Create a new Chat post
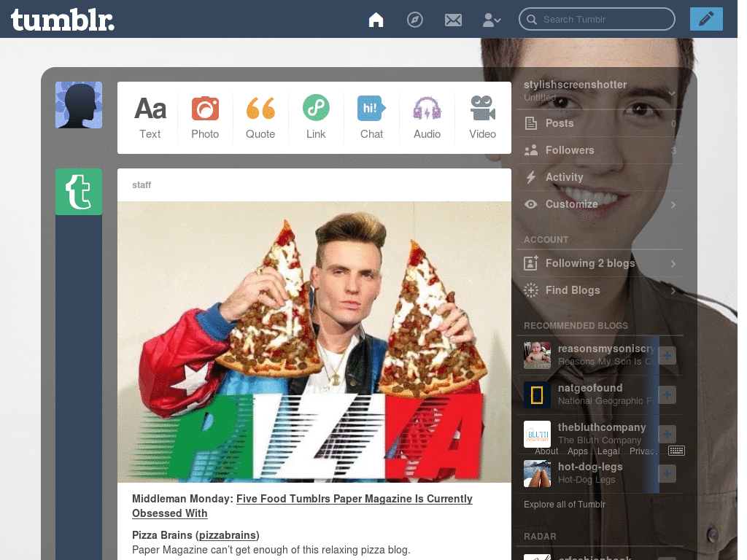The height and width of the screenshot is (560, 747). (371, 117)
